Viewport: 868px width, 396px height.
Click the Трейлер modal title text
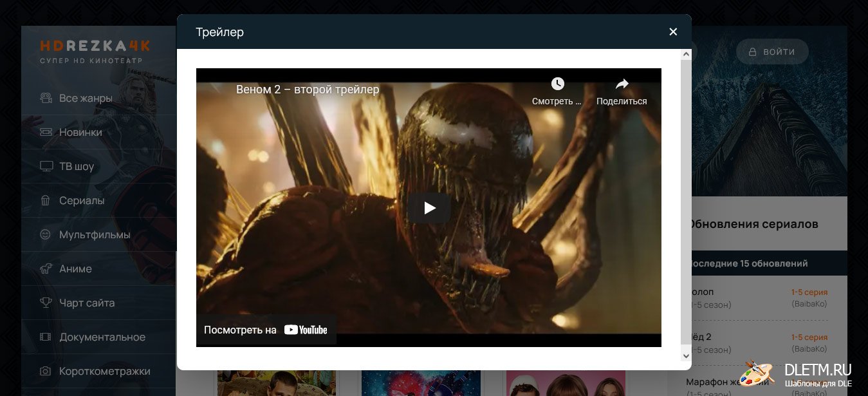point(219,32)
